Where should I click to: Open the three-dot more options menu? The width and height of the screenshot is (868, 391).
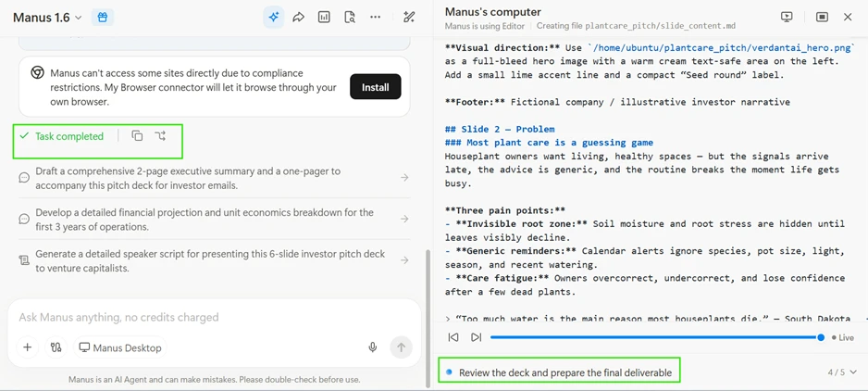tap(376, 18)
